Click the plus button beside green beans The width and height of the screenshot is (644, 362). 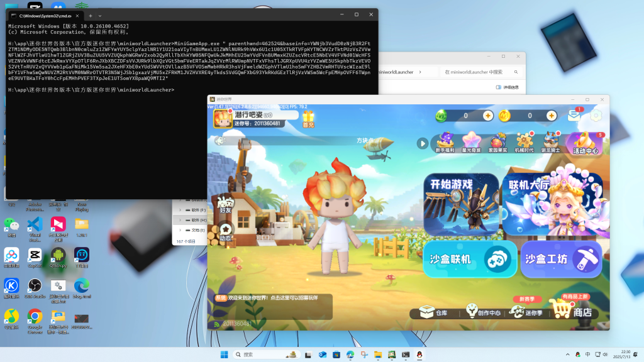(x=488, y=116)
